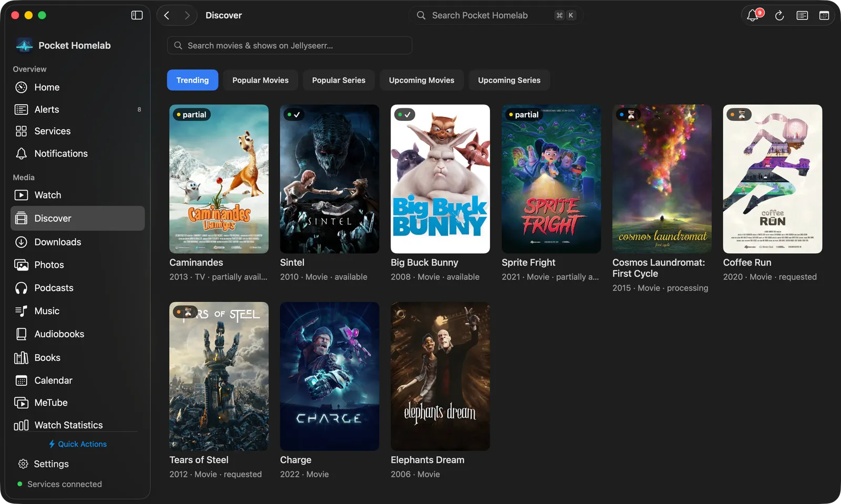Click the Alerts count badge 8
This screenshot has height=504, width=841.
(139, 109)
